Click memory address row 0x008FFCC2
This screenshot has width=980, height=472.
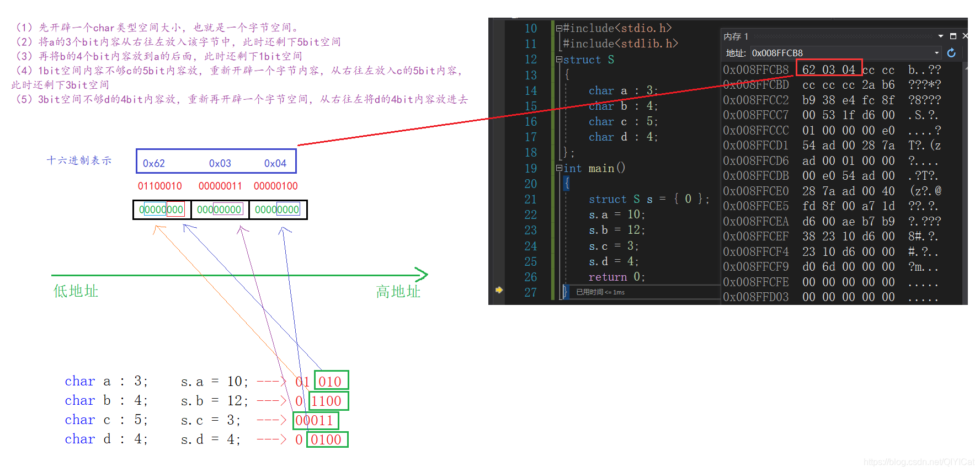click(x=756, y=100)
